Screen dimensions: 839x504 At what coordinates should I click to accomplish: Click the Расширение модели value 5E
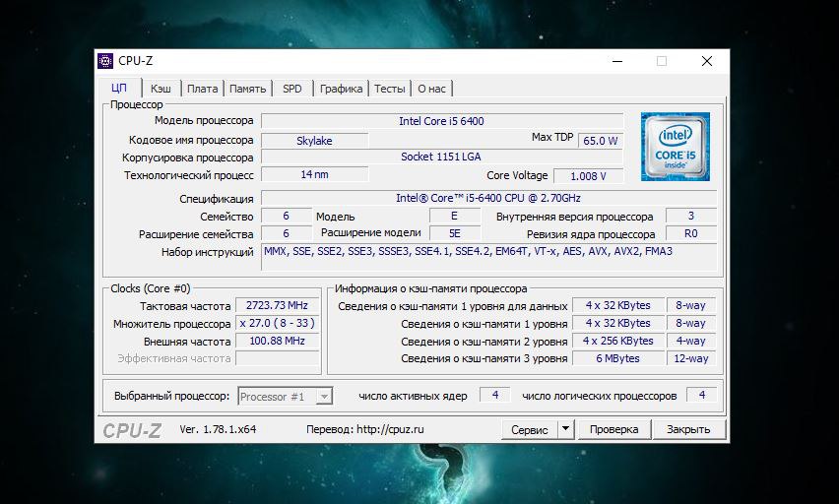(x=454, y=233)
